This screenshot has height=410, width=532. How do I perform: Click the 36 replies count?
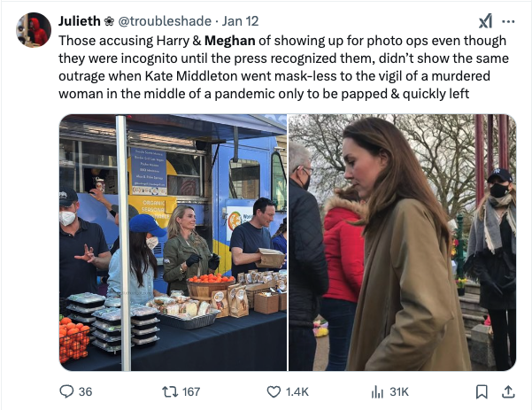click(85, 391)
